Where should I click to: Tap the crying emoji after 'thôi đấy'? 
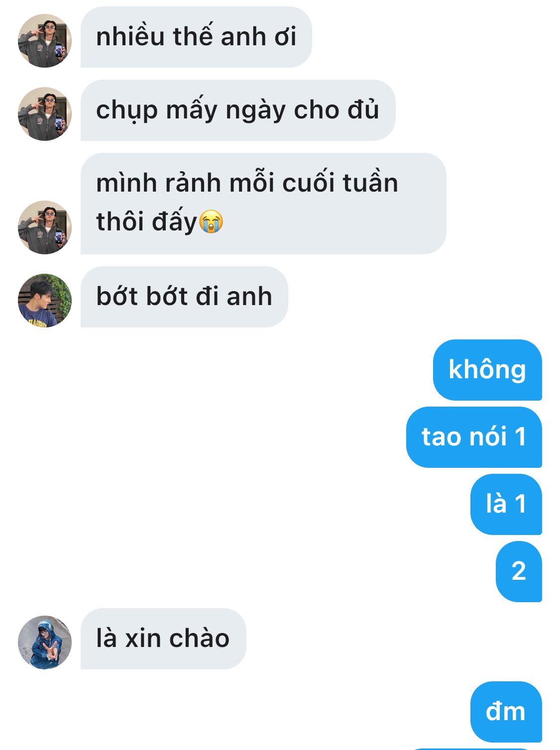211,221
